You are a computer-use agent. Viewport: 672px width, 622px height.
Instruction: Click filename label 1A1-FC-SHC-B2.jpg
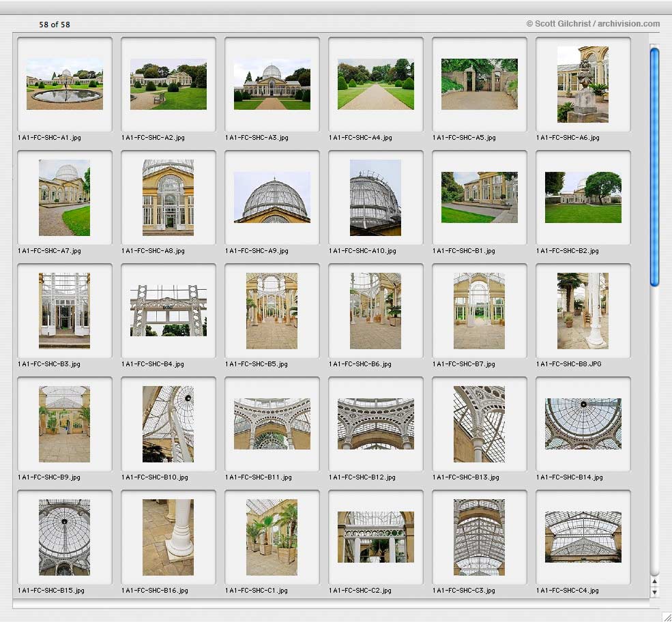click(x=568, y=250)
